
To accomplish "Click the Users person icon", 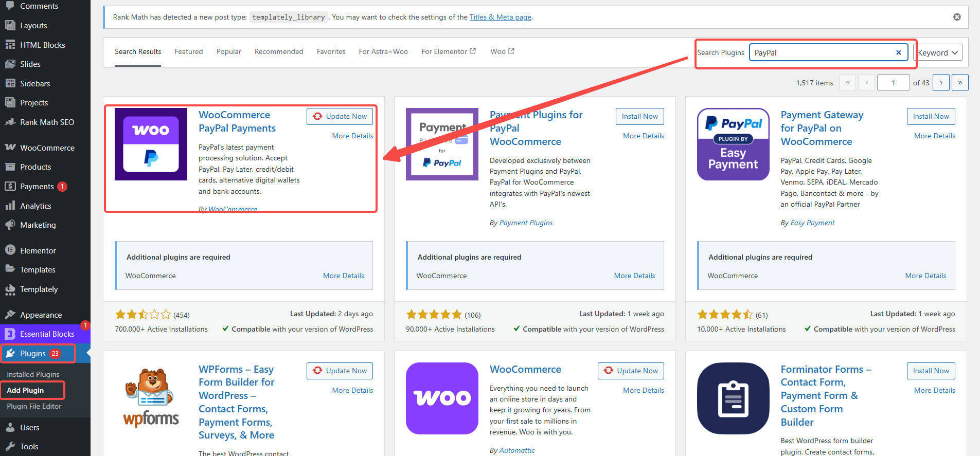I will 10,427.
